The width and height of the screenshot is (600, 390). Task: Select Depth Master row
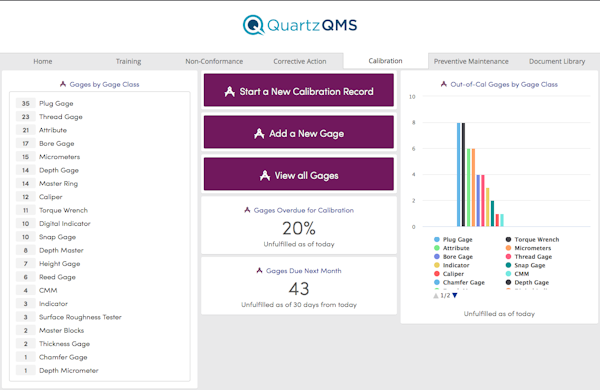99,250
